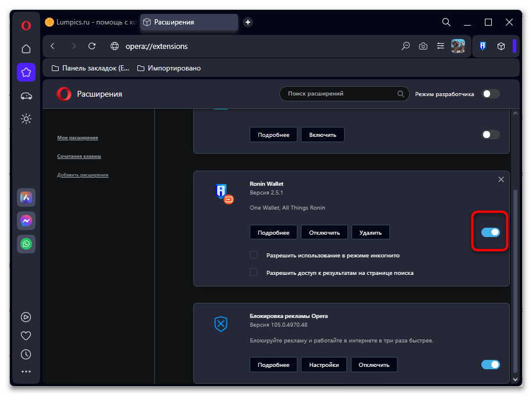Go back with the back arrow

pyautogui.click(x=52, y=46)
